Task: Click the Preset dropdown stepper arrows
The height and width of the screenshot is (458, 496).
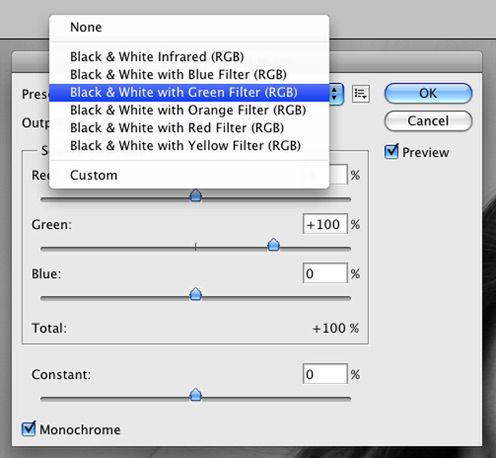Action: click(x=336, y=94)
